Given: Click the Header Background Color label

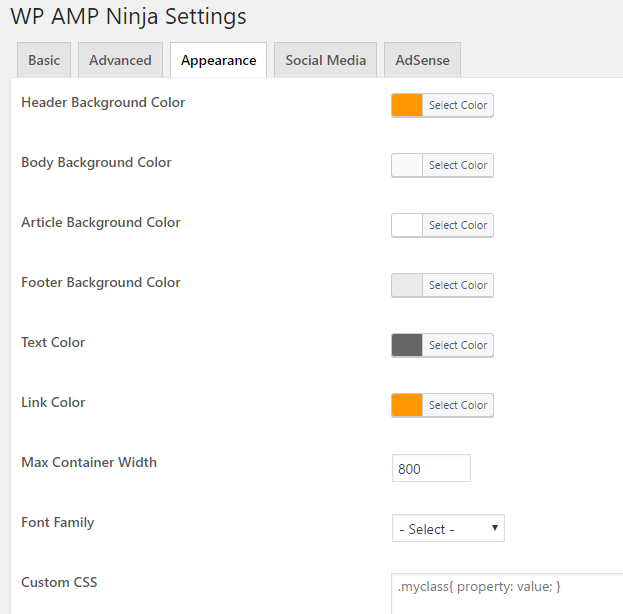Looking at the screenshot, I should coord(103,103).
